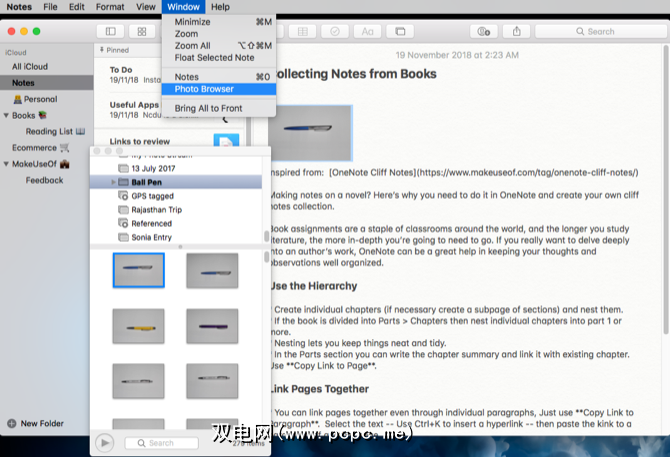Open the Notes application menu

(x=19, y=7)
